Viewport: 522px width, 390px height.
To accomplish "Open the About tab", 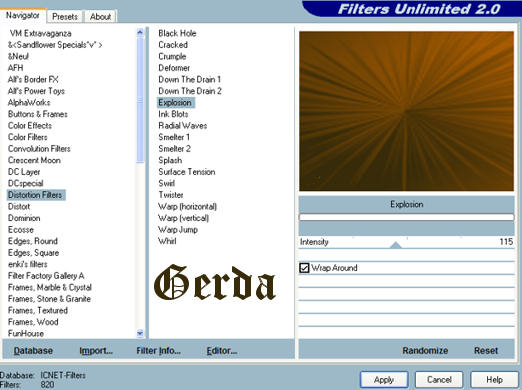I will pos(100,16).
